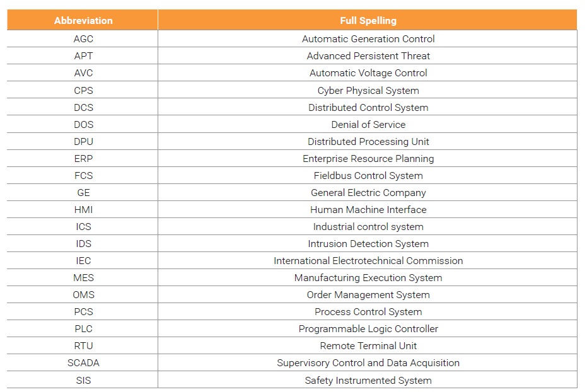Click the CPS abbreviation cell
Image resolution: width=587 pixels, height=392 pixels.
(x=83, y=91)
